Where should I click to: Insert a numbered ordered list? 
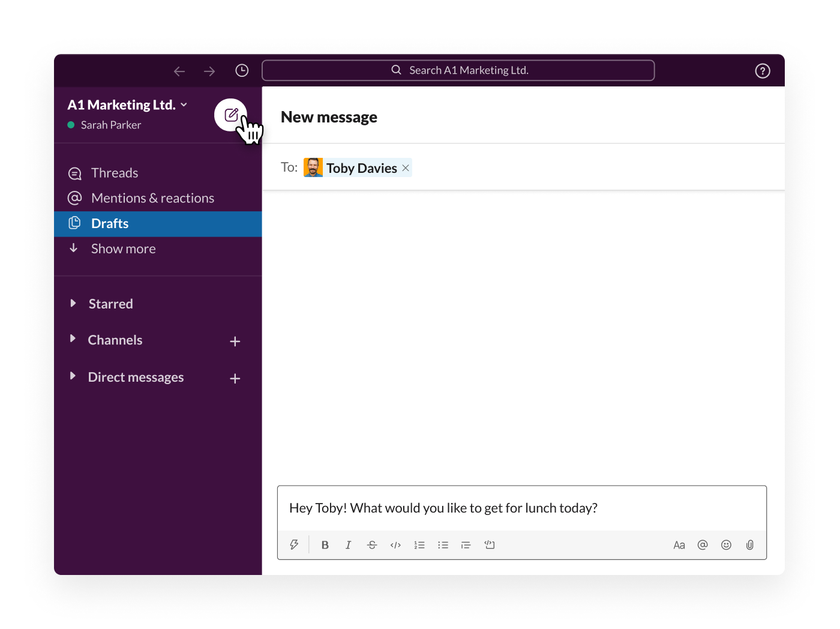click(x=419, y=545)
